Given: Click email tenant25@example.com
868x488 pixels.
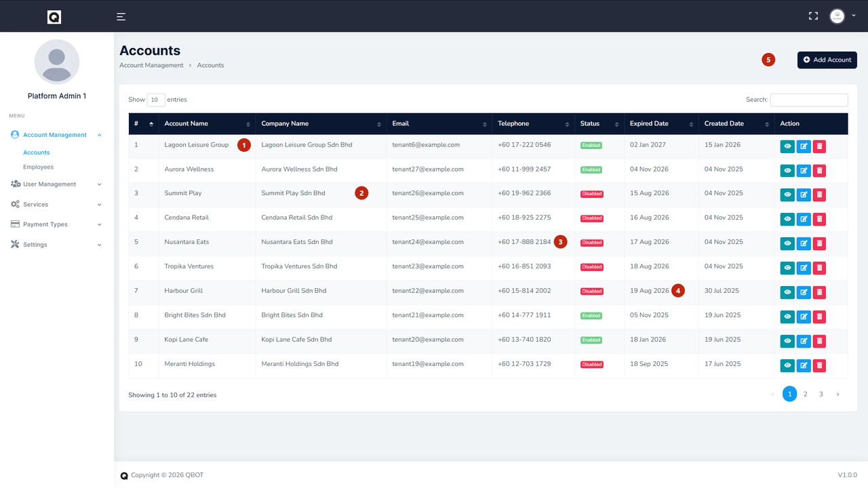Looking at the screenshot, I should click(428, 218).
